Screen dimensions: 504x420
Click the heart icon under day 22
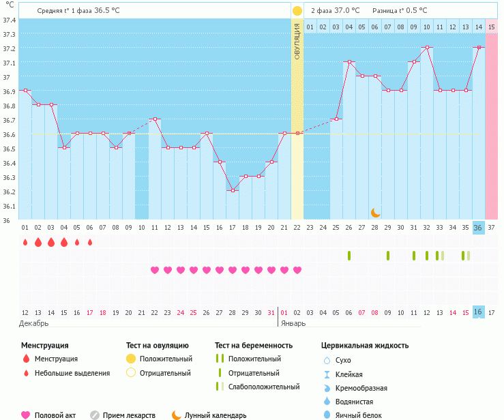pos(297,270)
